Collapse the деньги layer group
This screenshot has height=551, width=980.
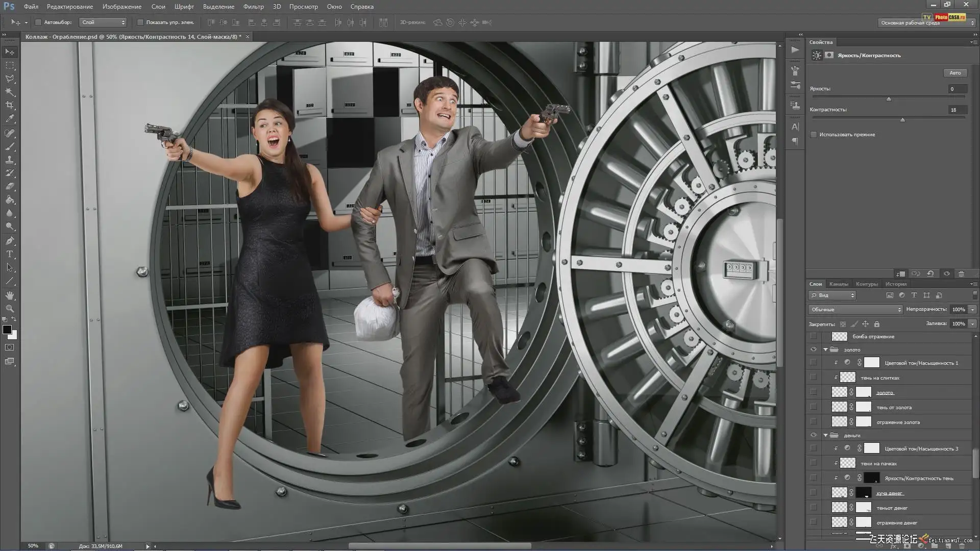(x=825, y=435)
